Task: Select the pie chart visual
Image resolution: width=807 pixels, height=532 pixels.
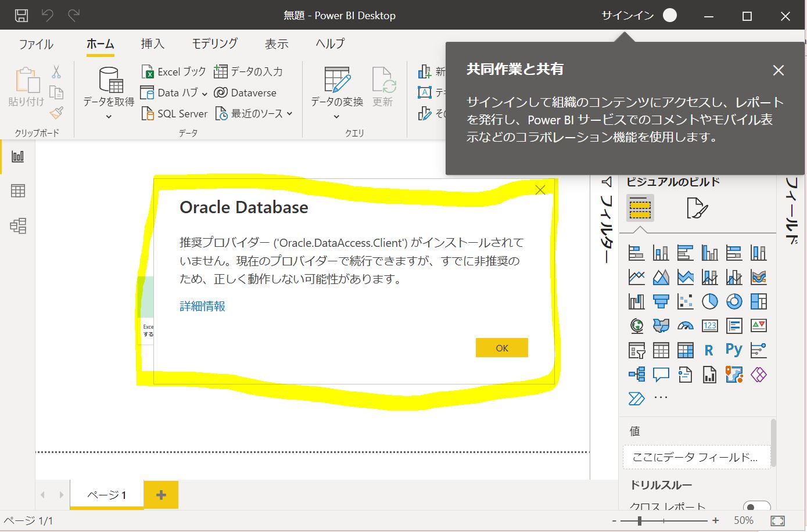Action: point(709,301)
